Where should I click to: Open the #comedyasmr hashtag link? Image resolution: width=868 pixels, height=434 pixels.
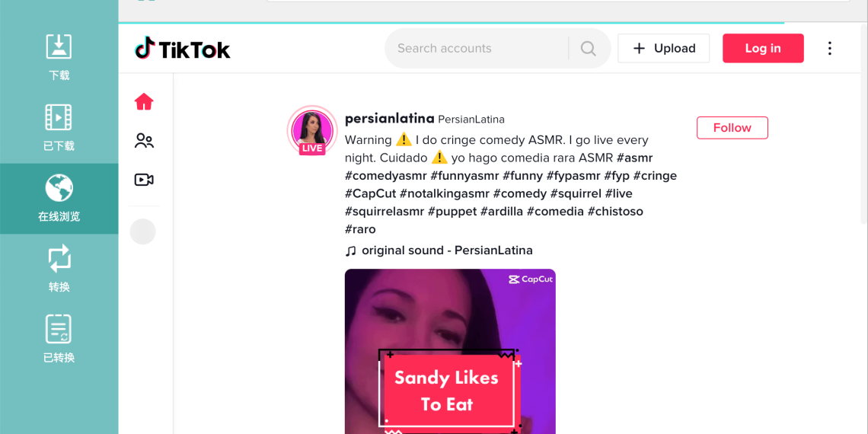pos(385,176)
